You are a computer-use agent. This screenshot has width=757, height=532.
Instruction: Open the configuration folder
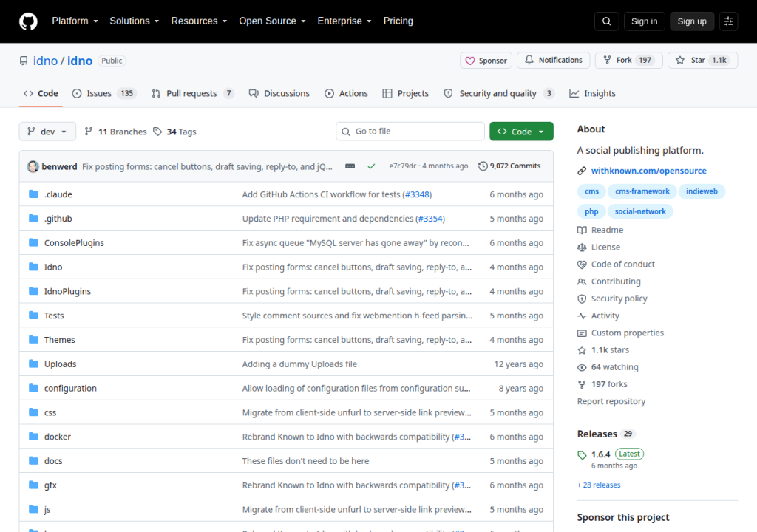click(70, 388)
